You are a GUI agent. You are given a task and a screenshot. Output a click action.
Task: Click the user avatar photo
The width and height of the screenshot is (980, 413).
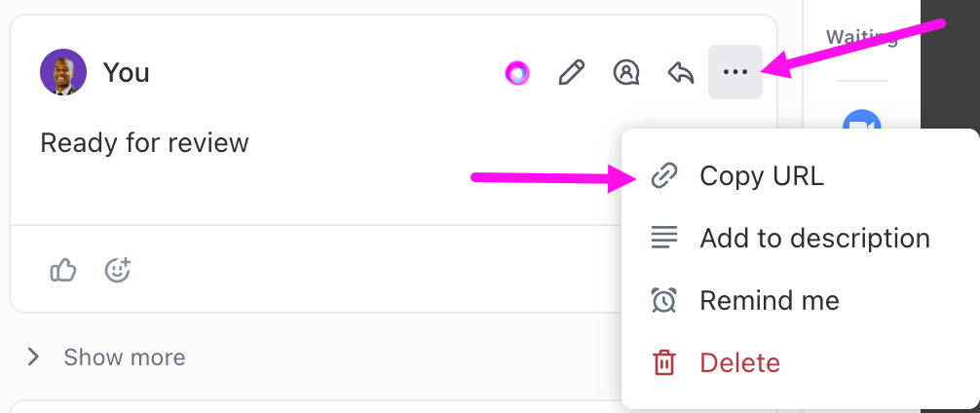pyautogui.click(x=63, y=72)
